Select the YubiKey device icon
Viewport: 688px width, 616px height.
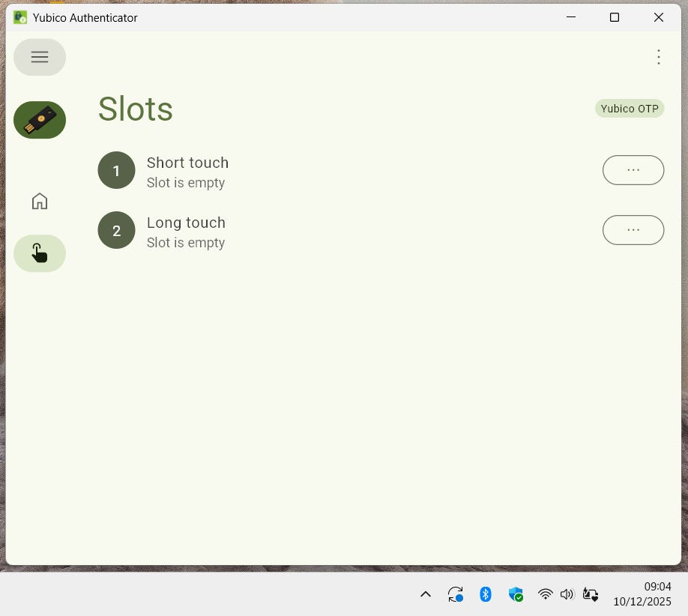pos(40,120)
